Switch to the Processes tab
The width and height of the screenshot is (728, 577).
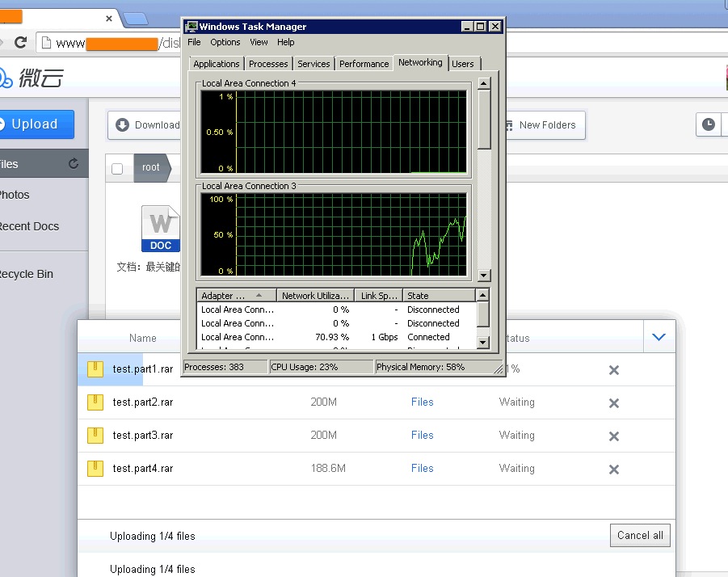(268, 64)
